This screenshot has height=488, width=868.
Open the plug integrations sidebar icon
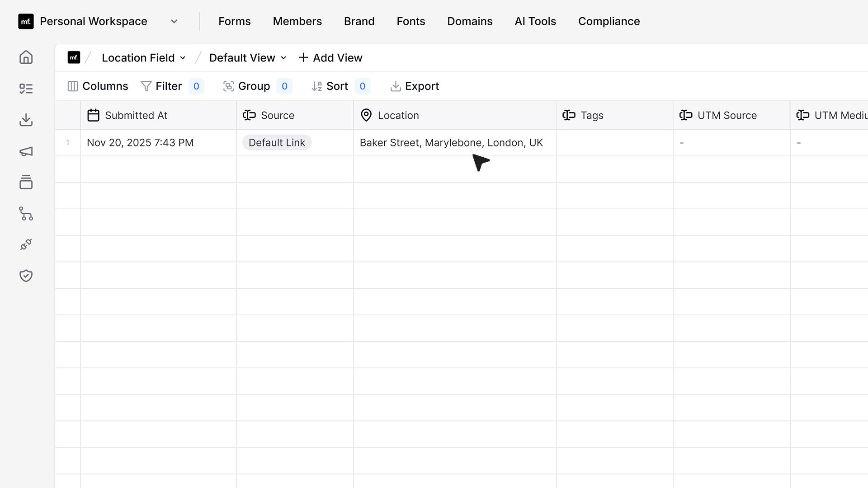[26, 244]
